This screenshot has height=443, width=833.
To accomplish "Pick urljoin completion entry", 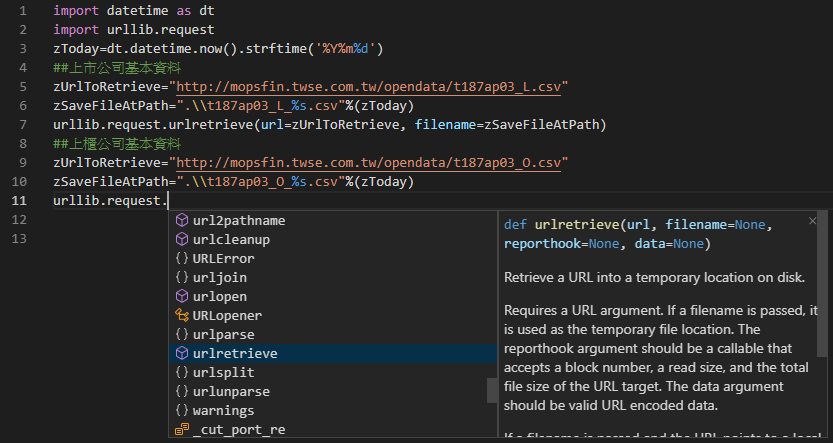I will tap(333, 277).
